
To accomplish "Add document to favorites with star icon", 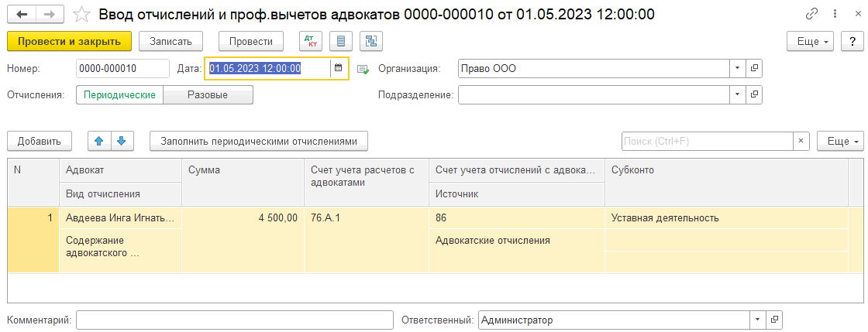I will [x=80, y=14].
